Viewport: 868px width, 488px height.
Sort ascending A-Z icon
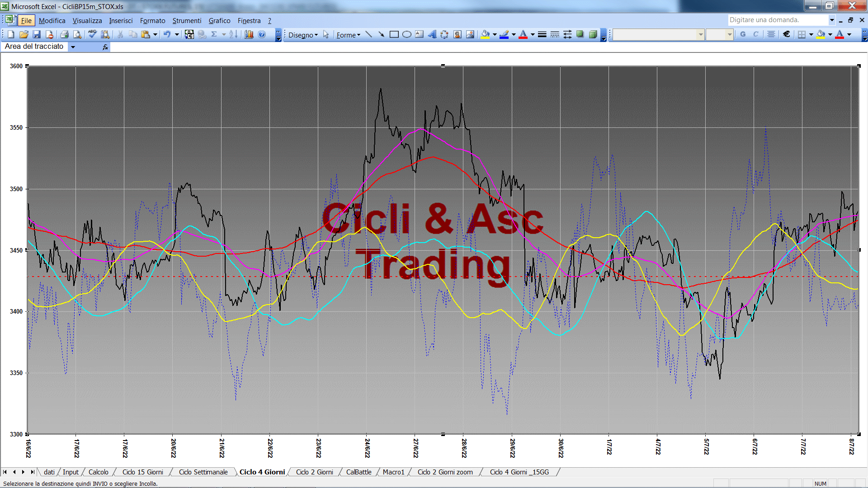coord(233,35)
